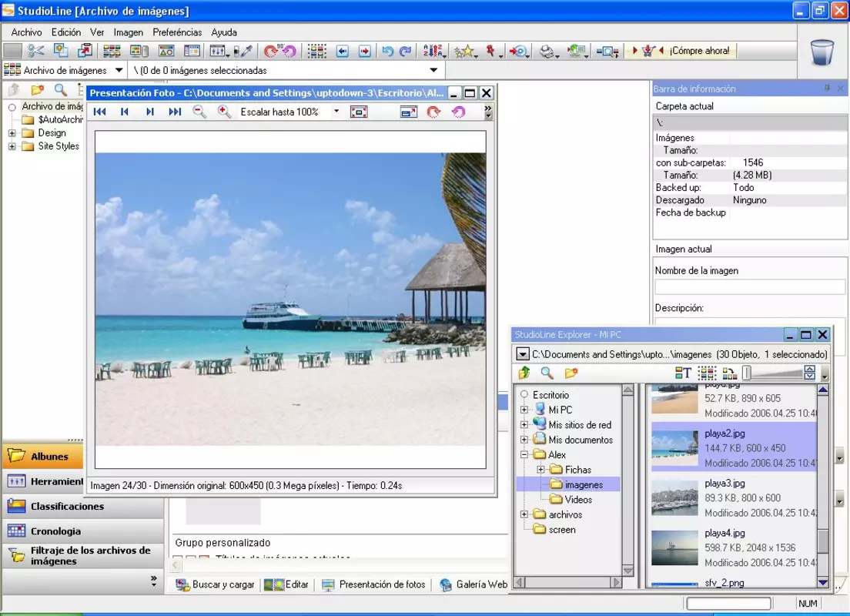
Task: Expand the Fichas folder
Action: coord(540,470)
